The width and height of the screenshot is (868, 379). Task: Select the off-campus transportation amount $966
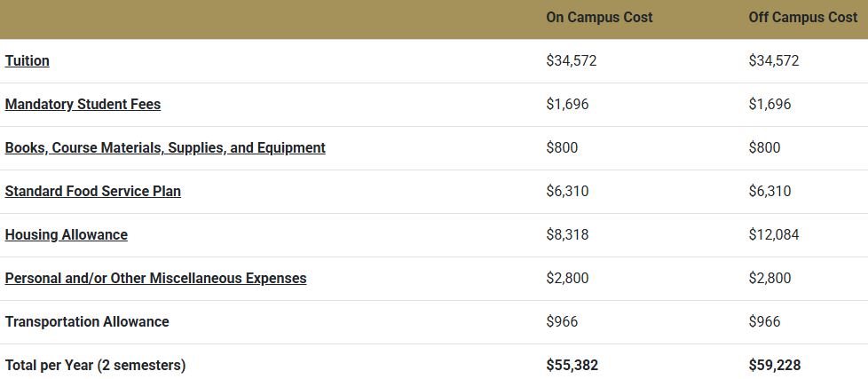(x=764, y=322)
